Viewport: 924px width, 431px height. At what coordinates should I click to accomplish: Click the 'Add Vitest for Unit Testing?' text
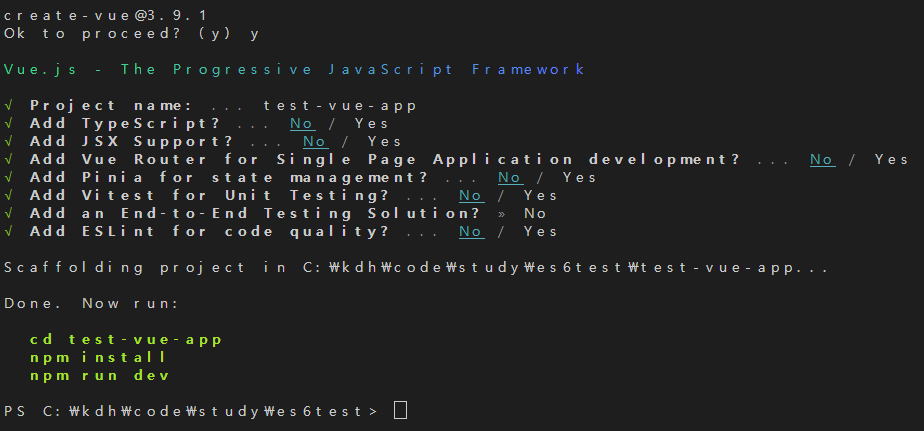click(209, 196)
